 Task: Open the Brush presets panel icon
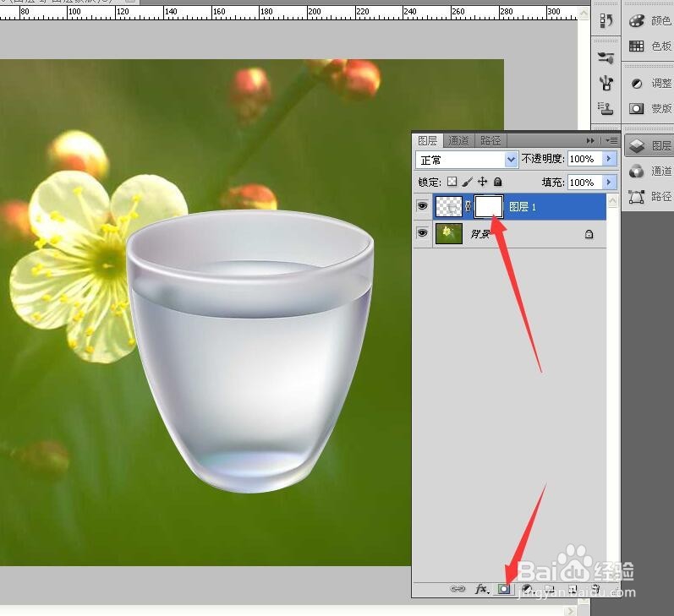pyautogui.click(x=606, y=57)
